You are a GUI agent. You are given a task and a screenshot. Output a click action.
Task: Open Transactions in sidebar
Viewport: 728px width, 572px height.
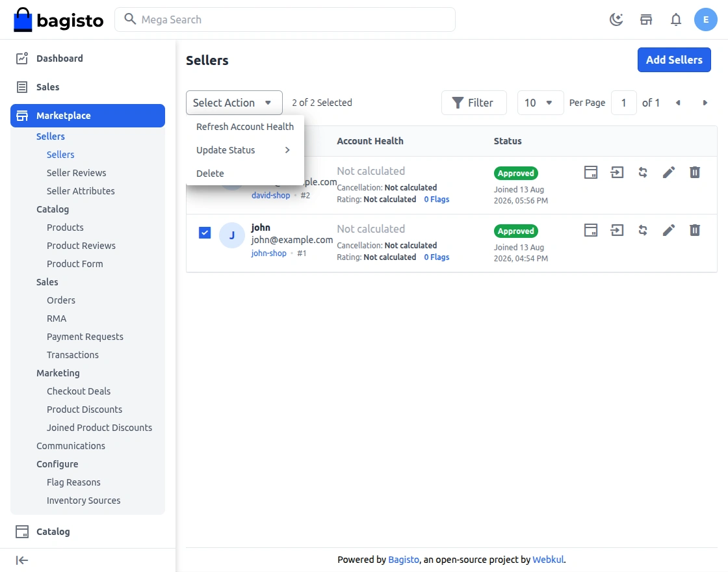pyautogui.click(x=72, y=355)
